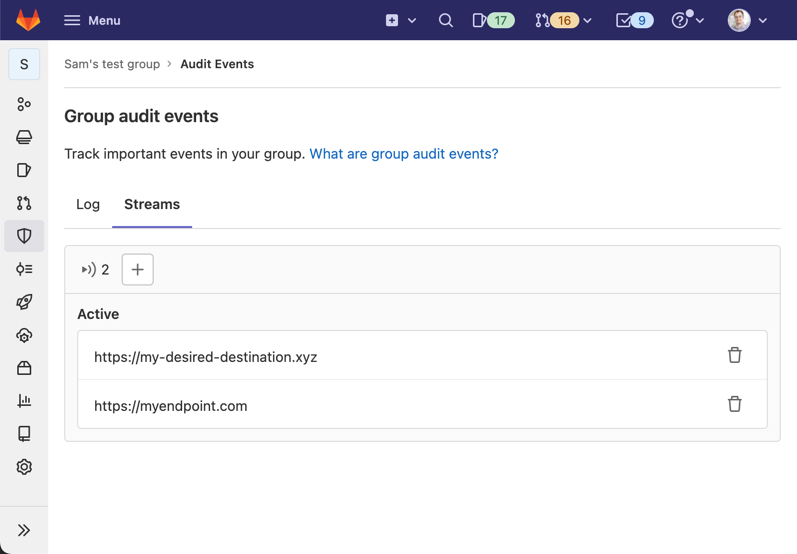Open the hamburger Menu

(92, 20)
